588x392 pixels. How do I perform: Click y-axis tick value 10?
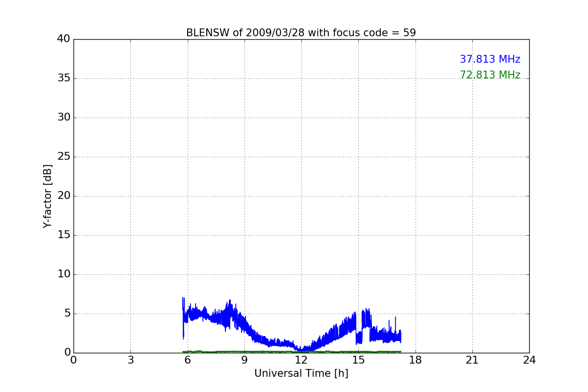[64, 274]
